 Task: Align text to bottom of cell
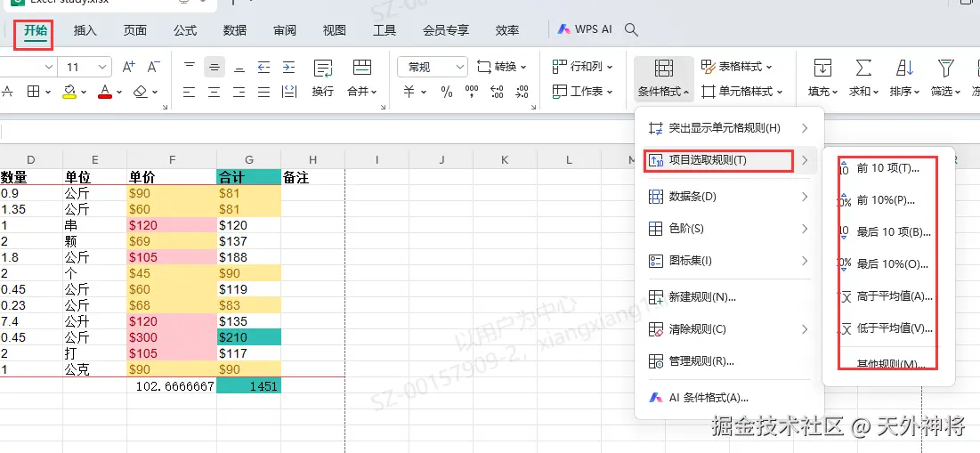(x=239, y=67)
